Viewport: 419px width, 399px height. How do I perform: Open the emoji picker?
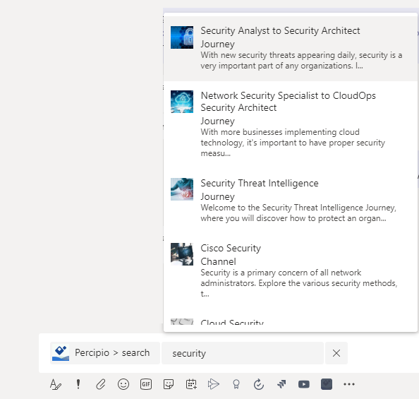(123, 384)
